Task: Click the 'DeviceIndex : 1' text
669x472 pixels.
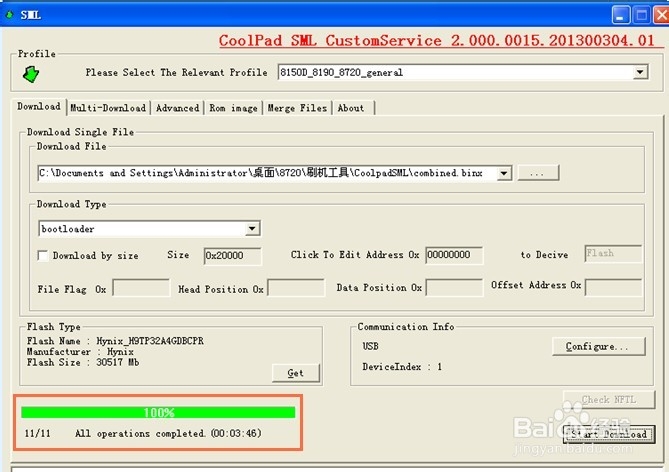Action: pos(402,367)
